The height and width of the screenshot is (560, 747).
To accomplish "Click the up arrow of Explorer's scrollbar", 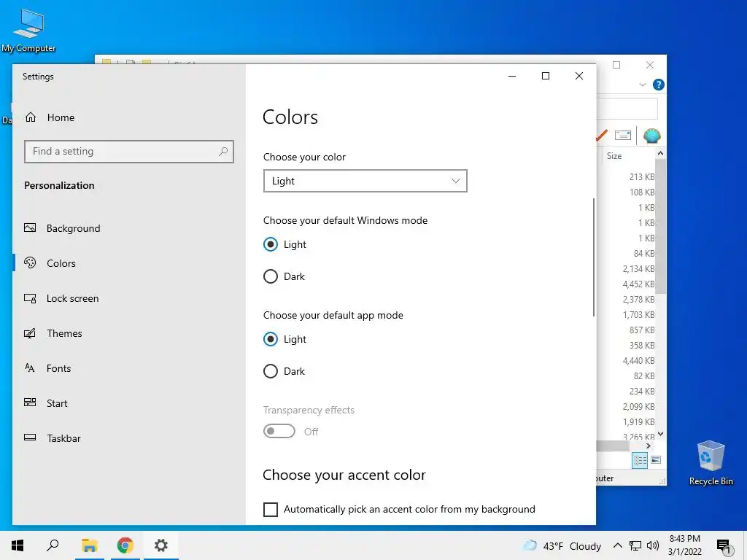I will coord(660,153).
